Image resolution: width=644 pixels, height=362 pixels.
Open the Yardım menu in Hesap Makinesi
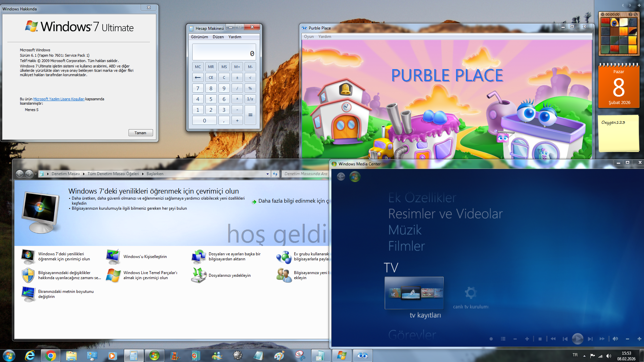(x=235, y=37)
